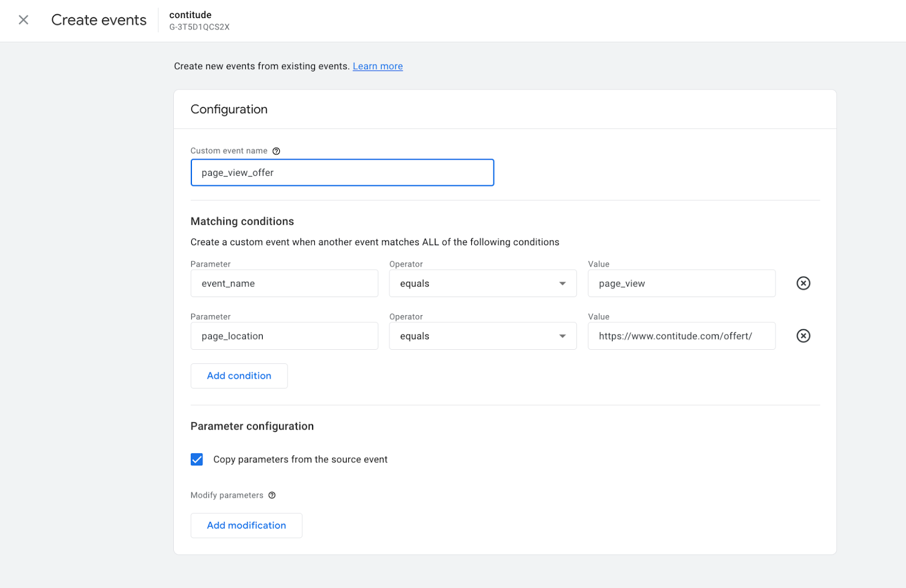Click the help icon beside Custom event name
Screen dimensions: 906x588
[x=276, y=151]
